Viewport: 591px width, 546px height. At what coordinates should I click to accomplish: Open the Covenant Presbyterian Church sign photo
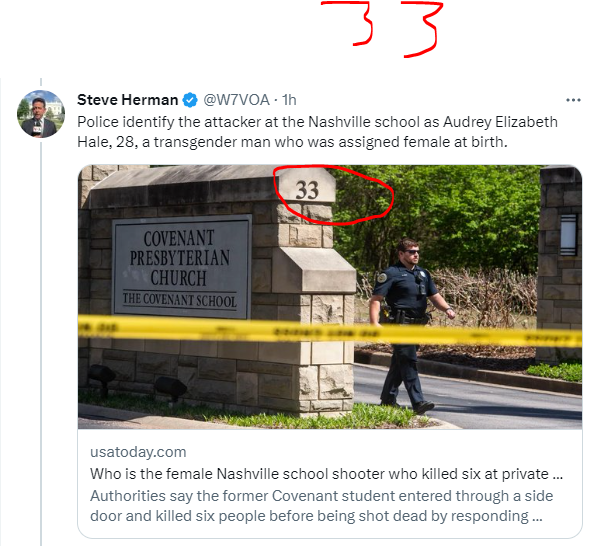(330, 297)
